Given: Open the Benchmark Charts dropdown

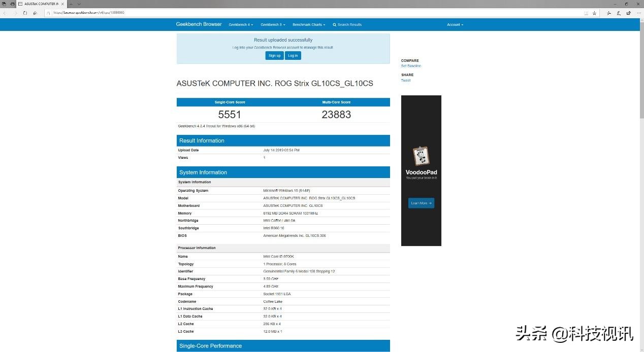Looking at the screenshot, I should point(309,25).
